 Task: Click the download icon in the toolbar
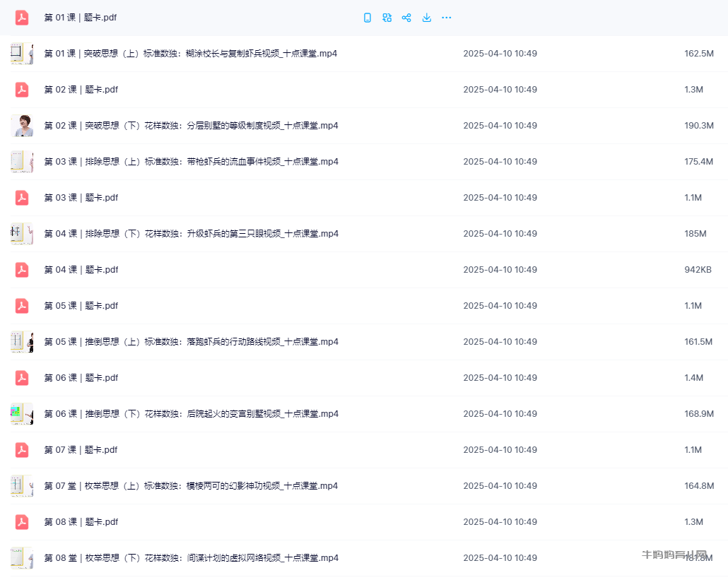[426, 17]
